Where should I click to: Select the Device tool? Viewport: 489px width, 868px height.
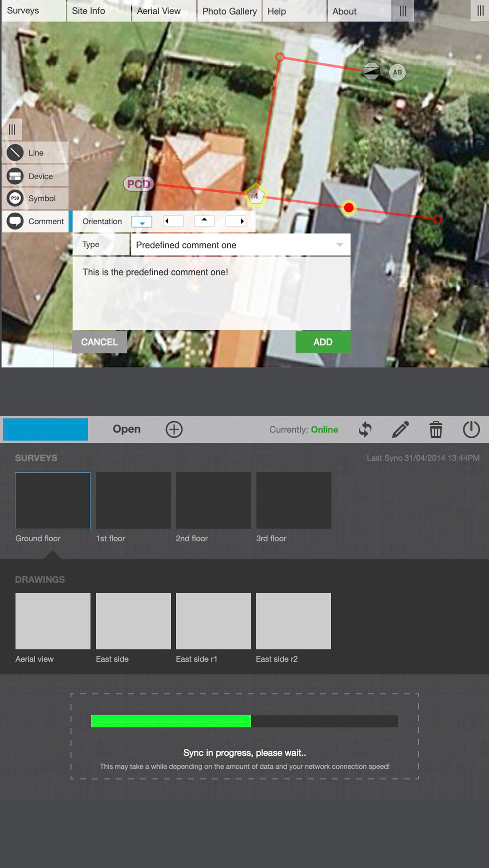pyautogui.click(x=35, y=176)
